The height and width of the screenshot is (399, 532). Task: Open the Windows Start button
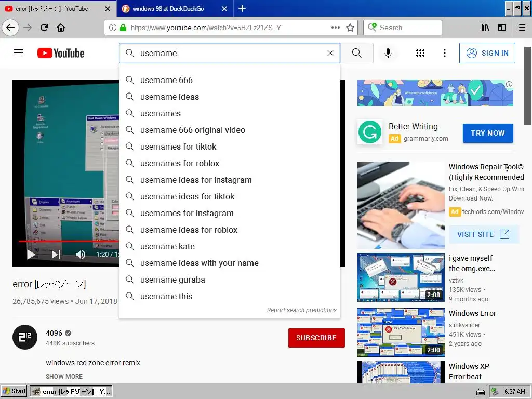coord(14,391)
